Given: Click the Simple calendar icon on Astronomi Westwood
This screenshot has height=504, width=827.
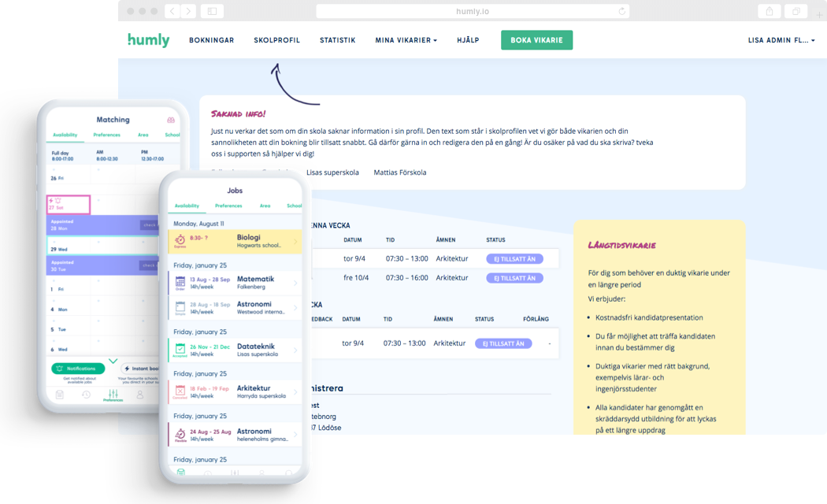Looking at the screenshot, I should coord(180,307).
